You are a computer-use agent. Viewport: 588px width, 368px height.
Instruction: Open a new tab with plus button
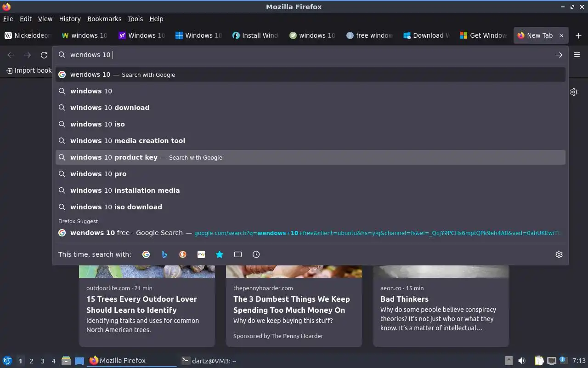pyautogui.click(x=578, y=35)
